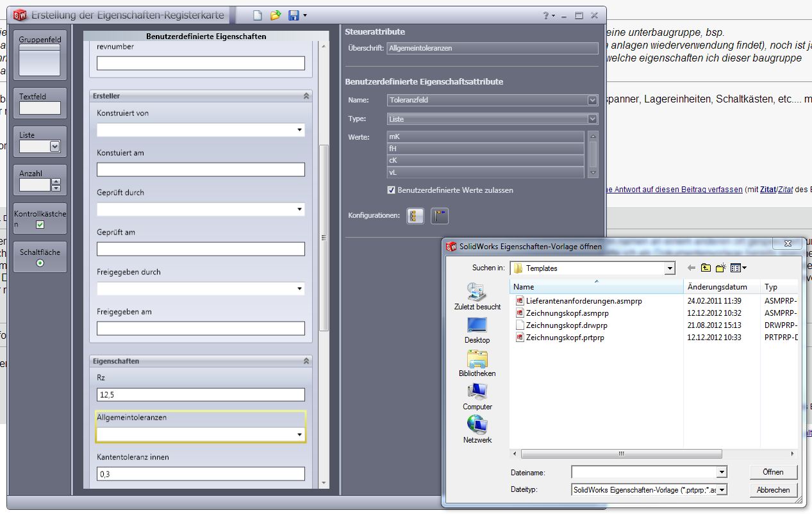
Task: Click the Überschrift field showing Allgemeintoleranzen
Action: [492, 48]
